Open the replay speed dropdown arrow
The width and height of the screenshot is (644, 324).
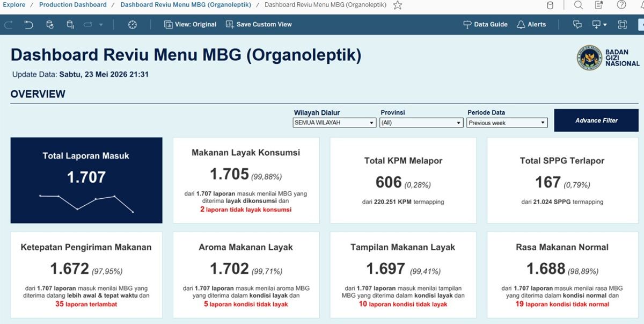point(101,25)
